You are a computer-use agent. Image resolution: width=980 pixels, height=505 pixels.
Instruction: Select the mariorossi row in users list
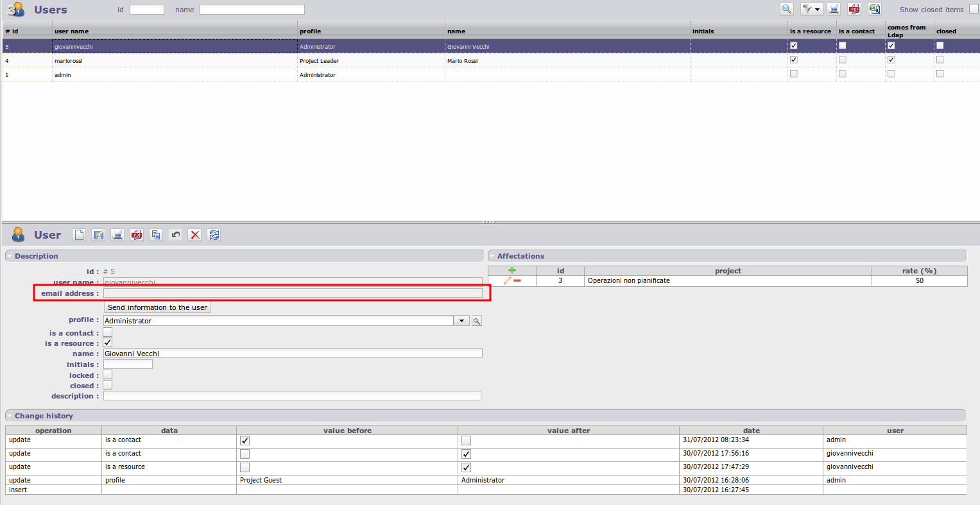pyautogui.click(x=69, y=61)
